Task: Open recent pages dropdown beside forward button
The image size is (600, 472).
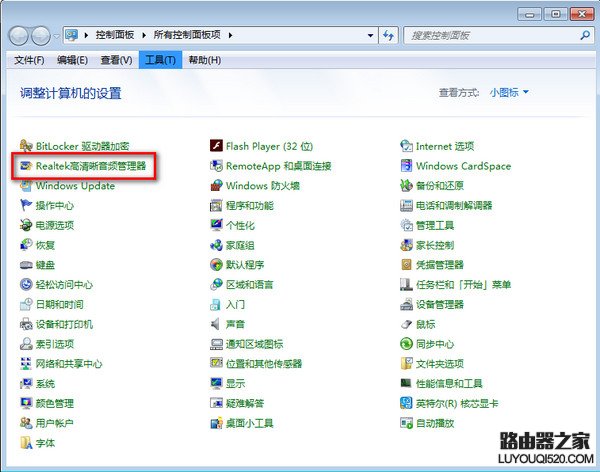Action: point(57,36)
